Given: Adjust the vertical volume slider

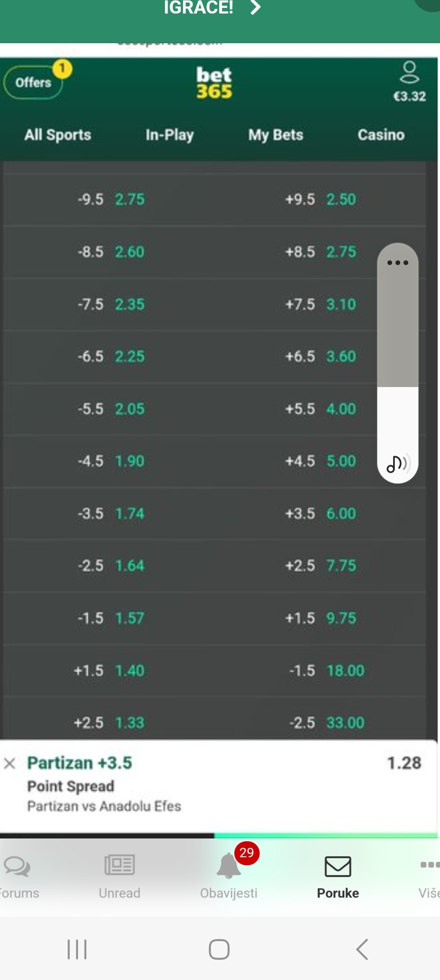Looking at the screenshot, I should (x=398, y=387).
